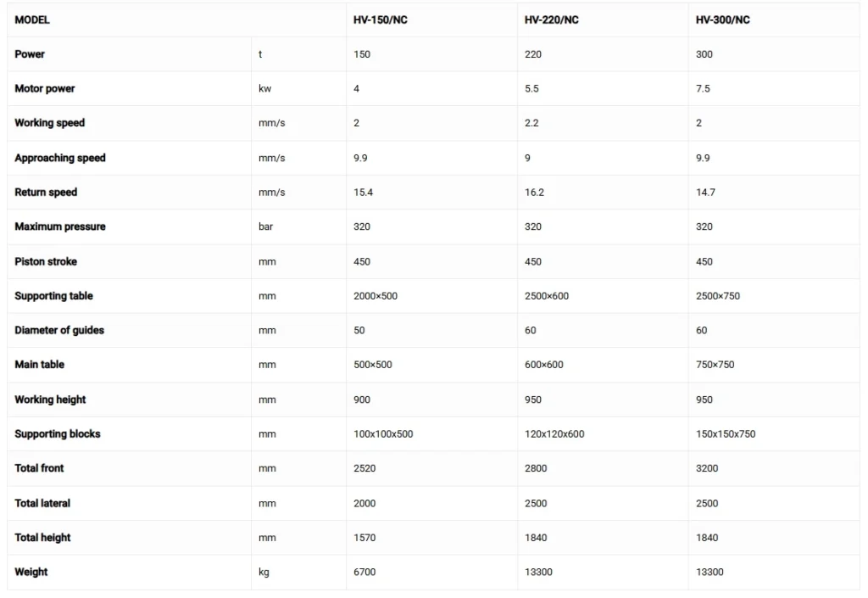The width and height of the screenshot is (868, 598).
Task: Click the 1570 total height value
Action: (x=364, y=537)
